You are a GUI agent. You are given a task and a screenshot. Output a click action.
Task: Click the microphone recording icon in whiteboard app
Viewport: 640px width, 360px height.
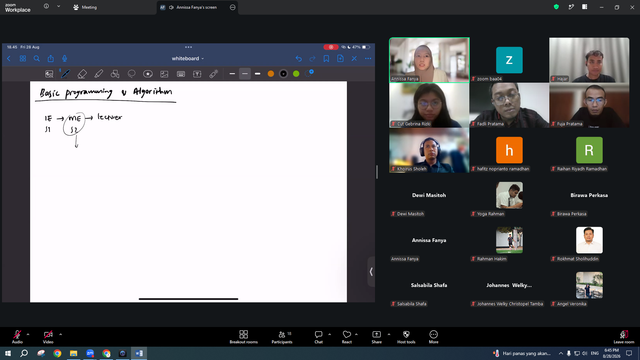[x=64, y=59]
